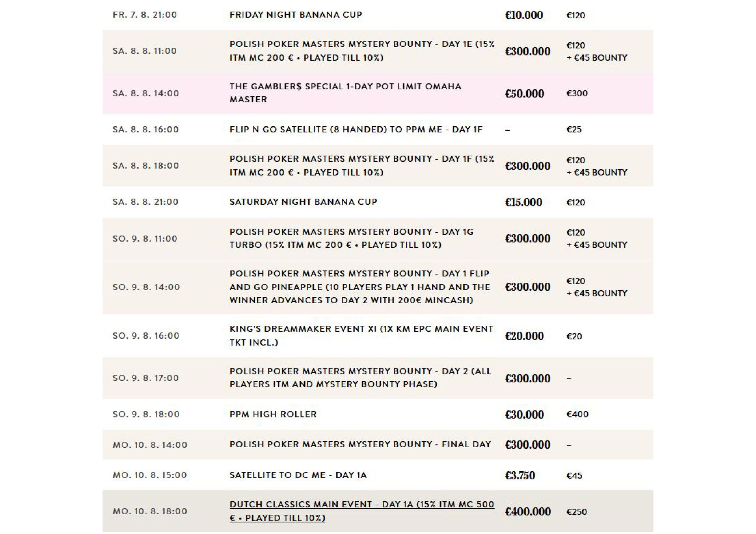Image resolution: width=756 pixels, height=534 pixels.
Task: Click the €50.000 Omaha Master guarantee
Action: tap(524, 94)
